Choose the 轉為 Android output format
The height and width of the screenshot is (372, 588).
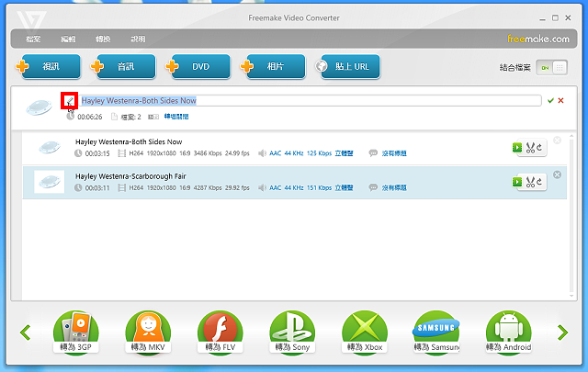point(508,333)
